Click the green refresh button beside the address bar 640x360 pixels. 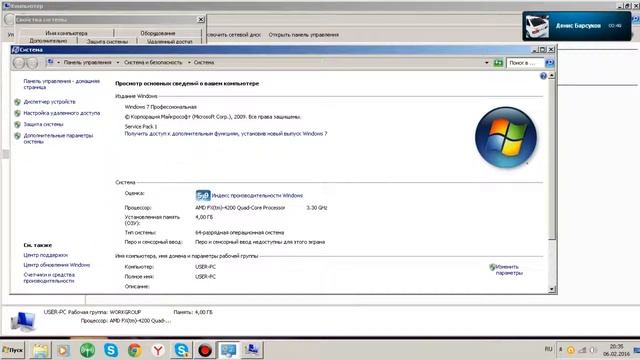pos(498,63)
